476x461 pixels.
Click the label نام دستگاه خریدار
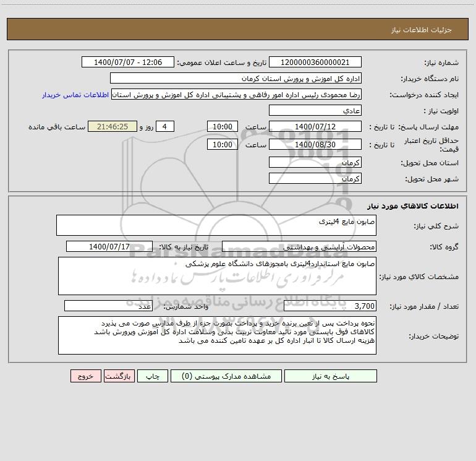pos(430,79)
